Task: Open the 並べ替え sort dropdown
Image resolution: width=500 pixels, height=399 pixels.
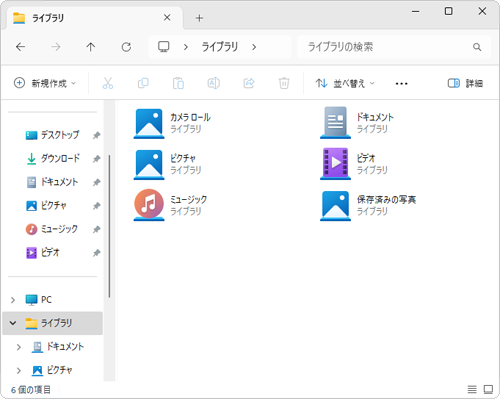Action: coord(345,83)
